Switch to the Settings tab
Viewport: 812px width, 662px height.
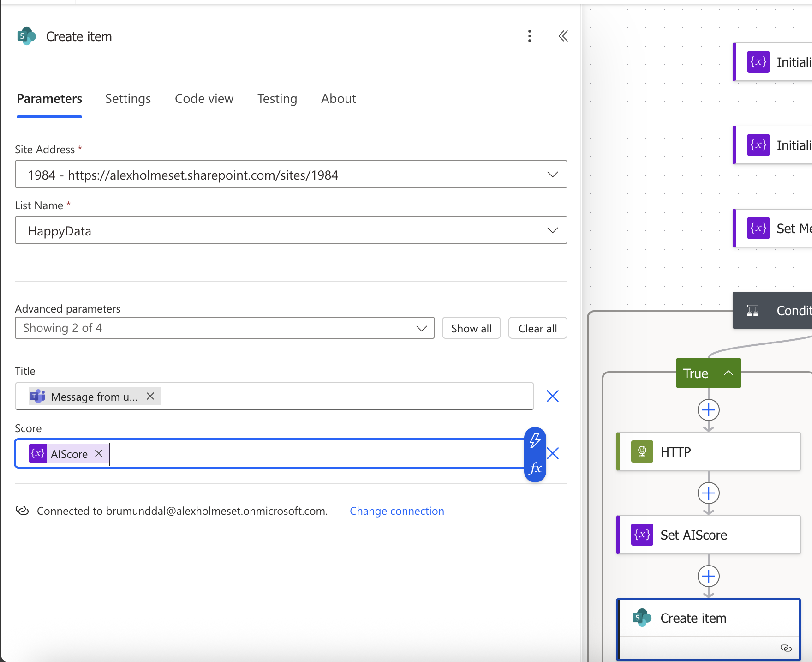[128, 99]
